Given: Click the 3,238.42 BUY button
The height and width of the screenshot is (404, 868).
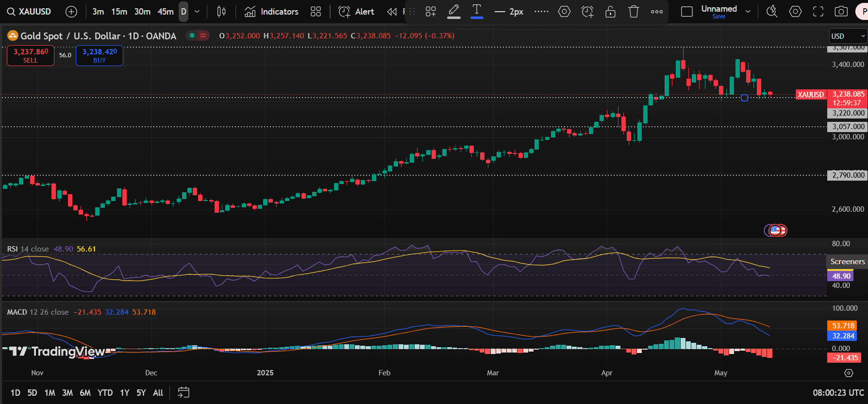Looking at the screenshot, I should tap(100, 55).
